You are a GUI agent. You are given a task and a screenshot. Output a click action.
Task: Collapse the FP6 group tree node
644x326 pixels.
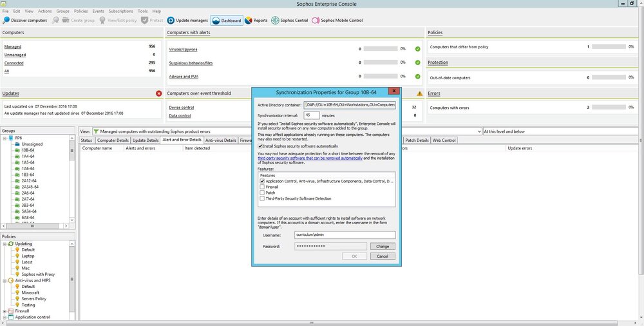(x=5, y=138)
